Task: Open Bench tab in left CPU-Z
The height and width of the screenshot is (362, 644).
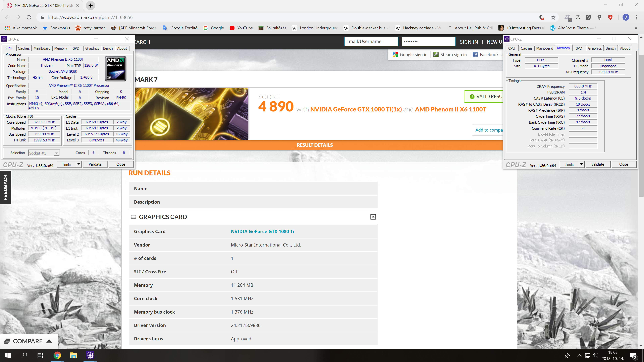Action: [x=108, y=48]
